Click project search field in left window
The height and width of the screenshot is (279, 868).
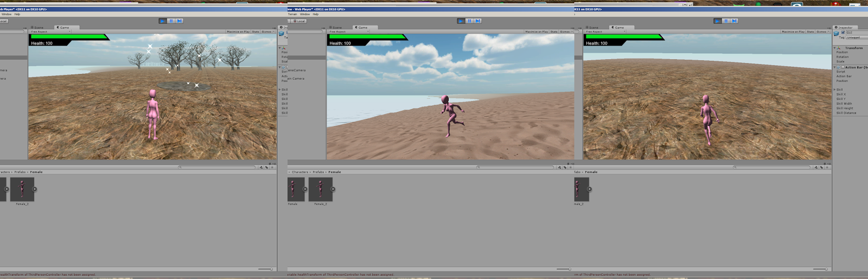[217, 167]
